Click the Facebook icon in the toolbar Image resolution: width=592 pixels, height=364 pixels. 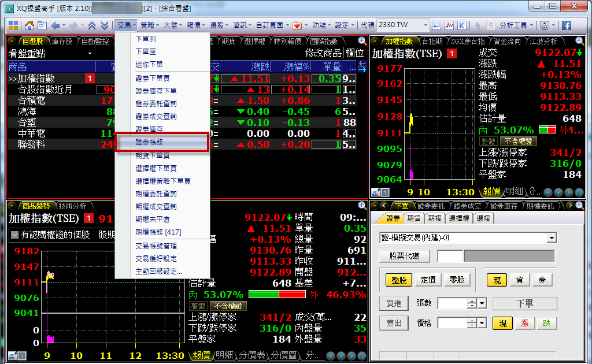567,25
